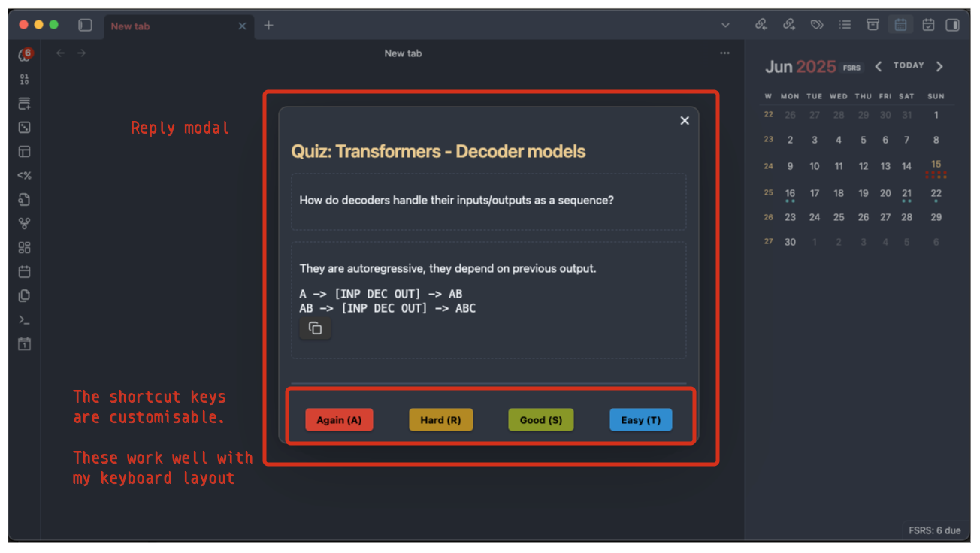Select June 29 in the calendar

coord(936,217)
